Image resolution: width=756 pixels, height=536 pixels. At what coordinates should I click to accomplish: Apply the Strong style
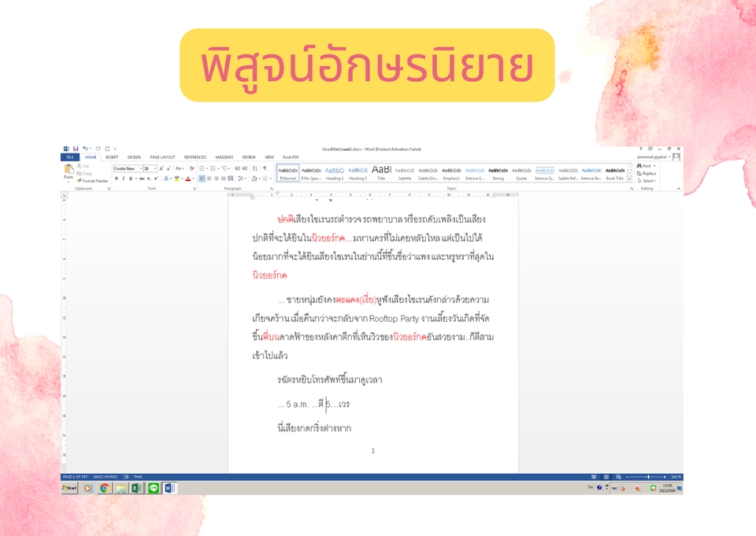click(x=498, y=173)
